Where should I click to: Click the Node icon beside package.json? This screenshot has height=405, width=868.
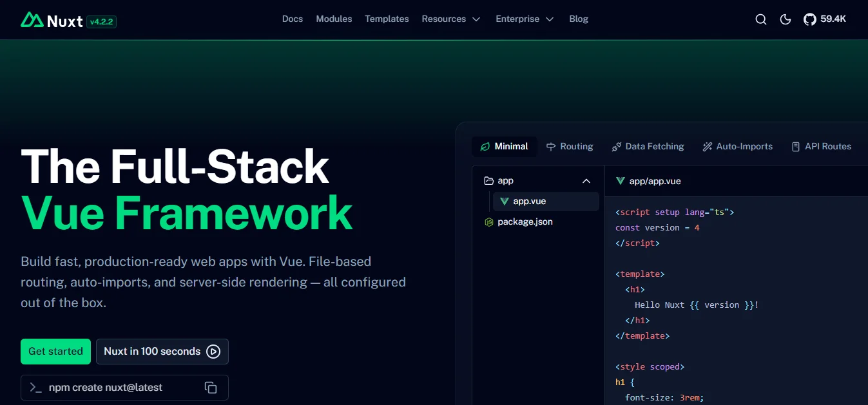489,222
